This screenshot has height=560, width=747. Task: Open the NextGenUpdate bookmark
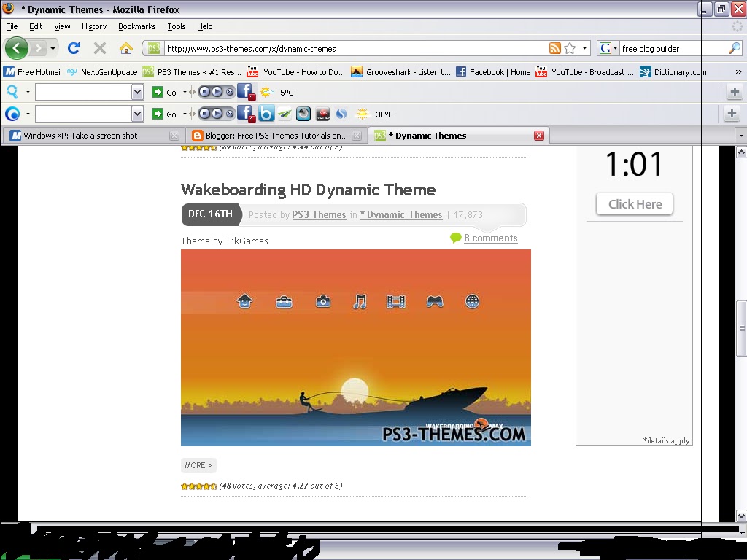point(102,72)
